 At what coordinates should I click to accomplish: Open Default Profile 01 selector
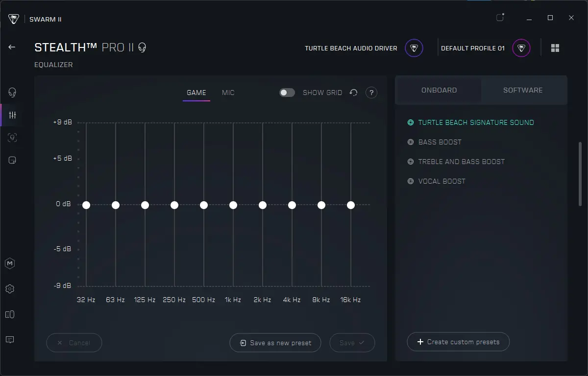pyautogui.click(x=486, y=48)
